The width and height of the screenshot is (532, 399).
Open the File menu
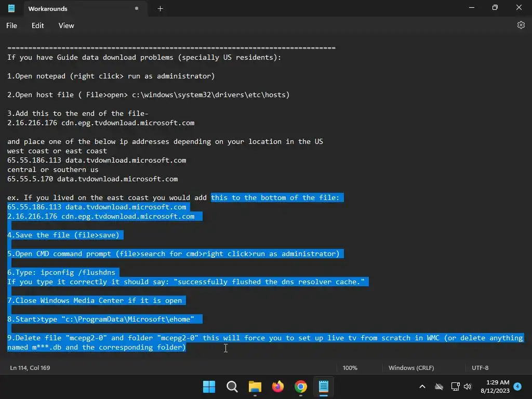(x=11, y=25)
